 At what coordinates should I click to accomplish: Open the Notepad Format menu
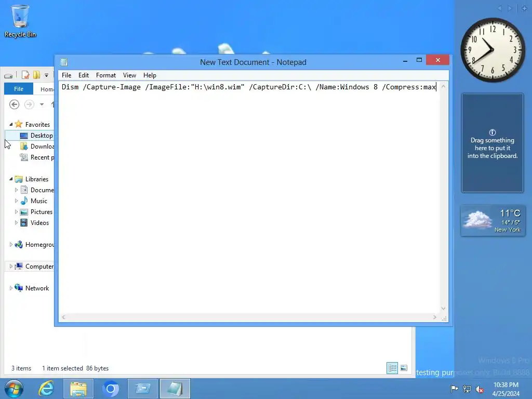(106, 75)
